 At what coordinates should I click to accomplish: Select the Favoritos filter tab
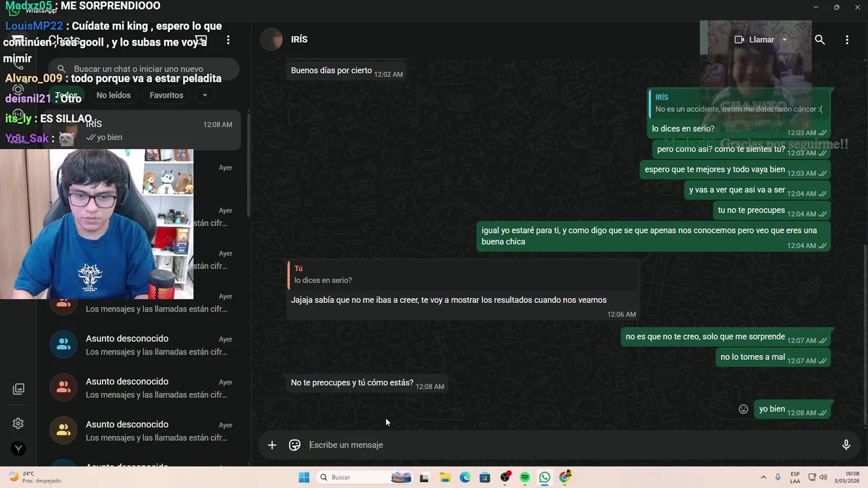[x=166, y=96]
